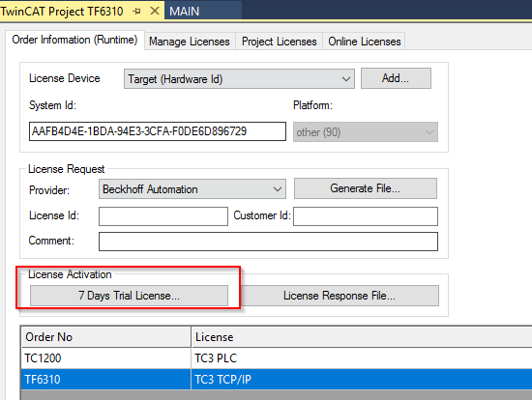The width and height of the screenshot is (532, 400).
Task: Click the System Id text field
Action: pyautogui.click(x=158, y=131)
